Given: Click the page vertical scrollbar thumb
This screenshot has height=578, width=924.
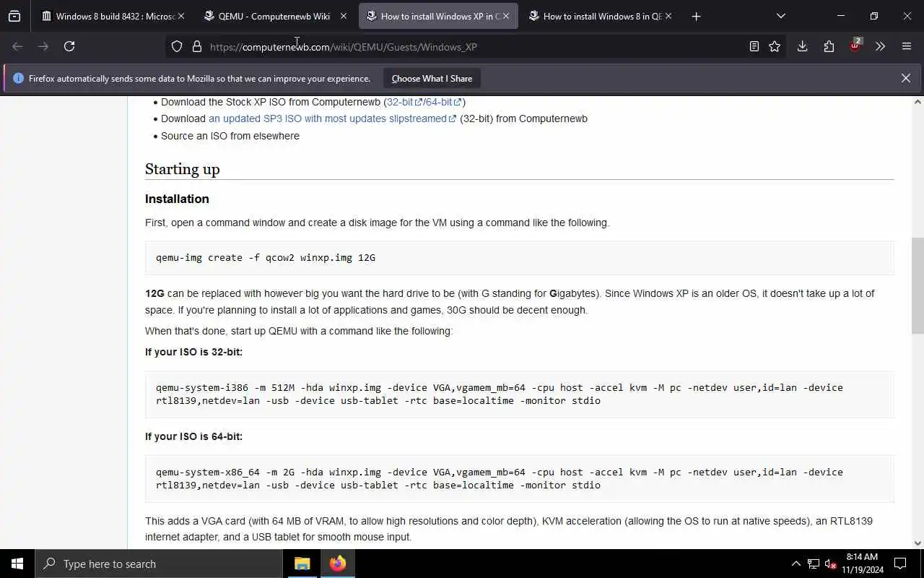Looking at the screenshot, I should pos(918,285).
